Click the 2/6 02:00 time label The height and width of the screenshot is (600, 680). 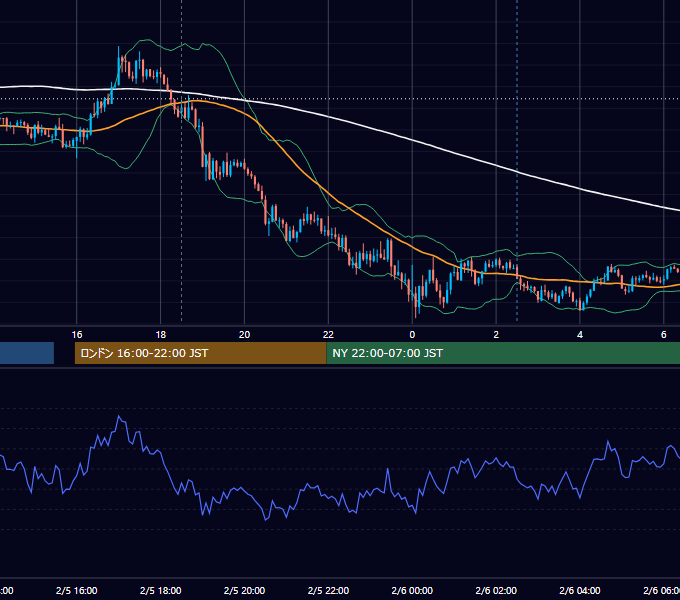point(496,590)
